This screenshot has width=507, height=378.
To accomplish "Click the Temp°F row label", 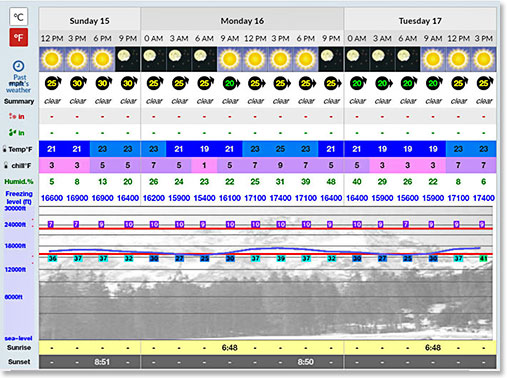I will click(17, 149).
